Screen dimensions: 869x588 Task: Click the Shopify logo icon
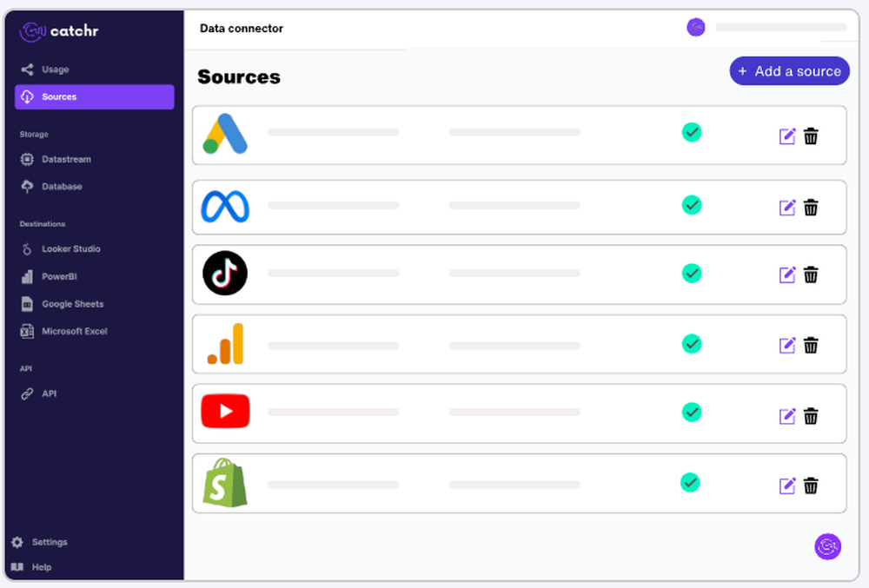click(x=225, y=483)
